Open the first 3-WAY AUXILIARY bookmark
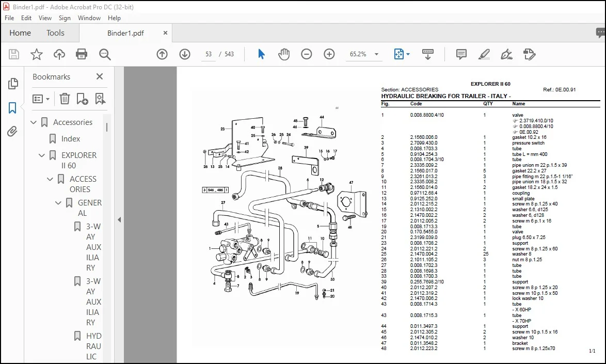606x364 pixels. (93, 247)
